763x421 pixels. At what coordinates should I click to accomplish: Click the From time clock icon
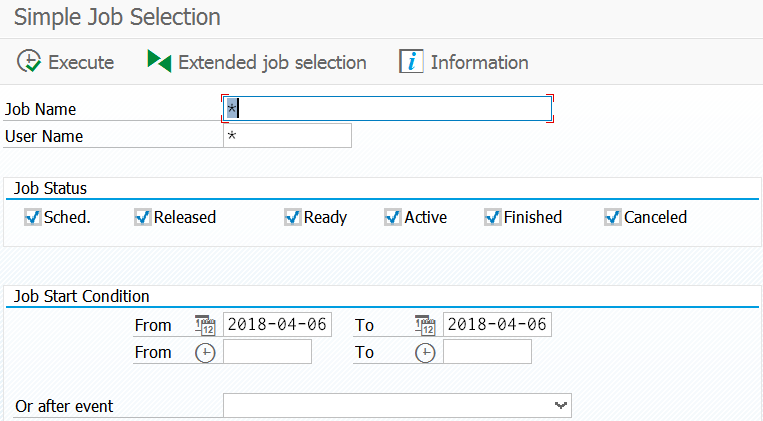click(205, 352)
